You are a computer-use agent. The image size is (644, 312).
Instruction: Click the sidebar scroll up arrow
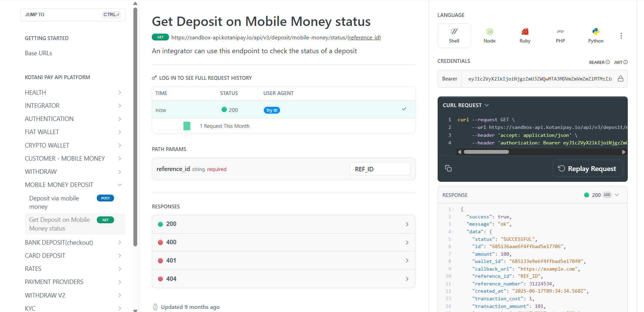pyautogui.click(x=135, y=3)
